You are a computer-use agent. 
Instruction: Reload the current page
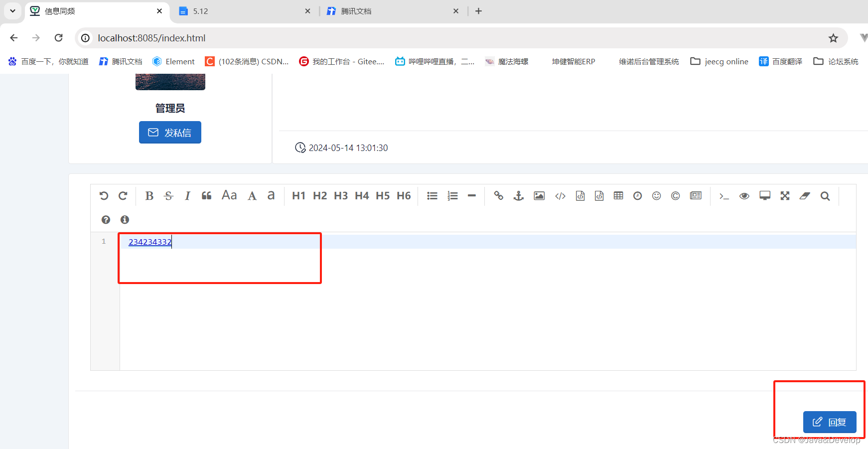(x=58, y=38)
